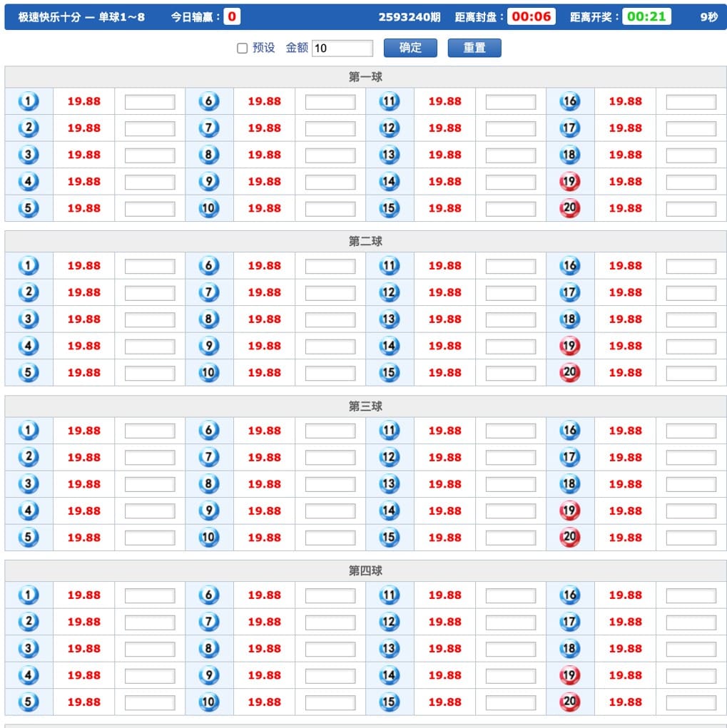This screenshot has height=728, width=727.
Task: Click 19.88 odds for ball 9 in 第二球
Action: click(x=264, y=346)
